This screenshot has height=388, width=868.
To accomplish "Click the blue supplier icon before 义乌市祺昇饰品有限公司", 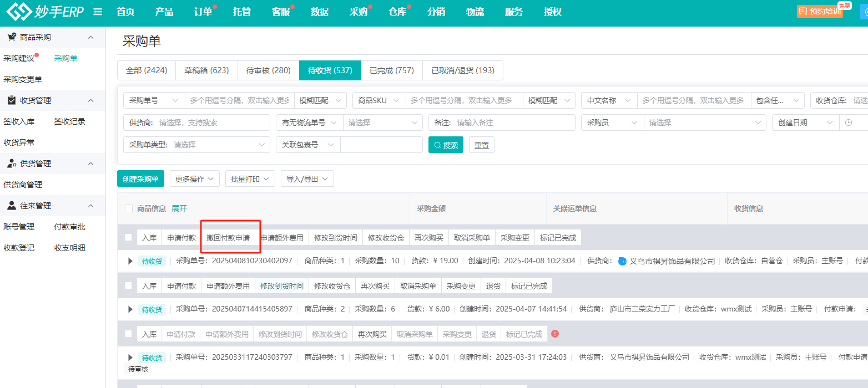I will coord(623,261).
